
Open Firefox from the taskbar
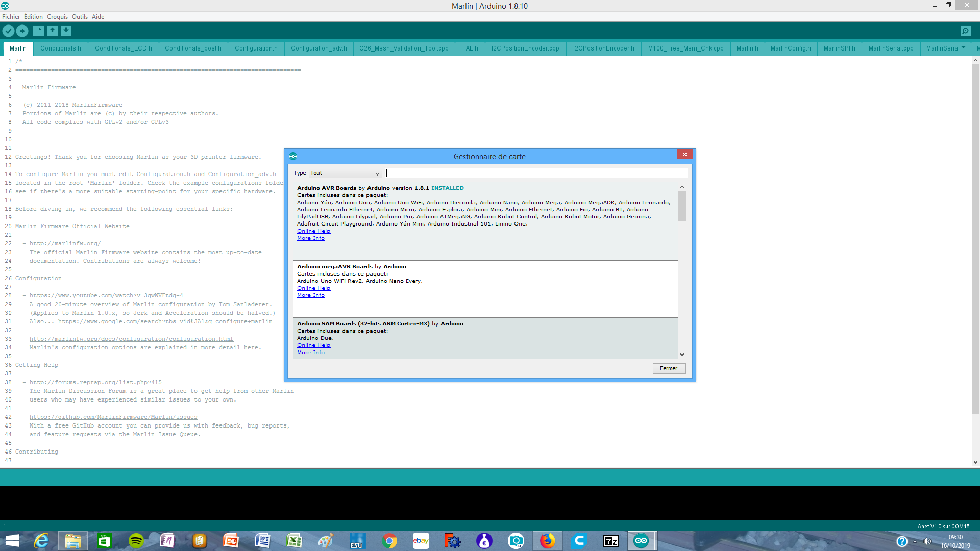548,541
